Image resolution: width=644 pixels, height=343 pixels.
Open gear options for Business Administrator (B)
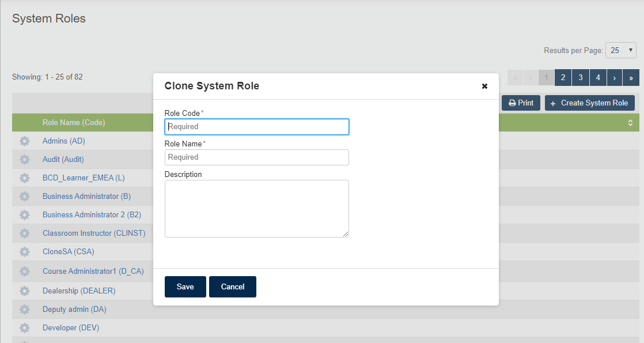[25, 197]
